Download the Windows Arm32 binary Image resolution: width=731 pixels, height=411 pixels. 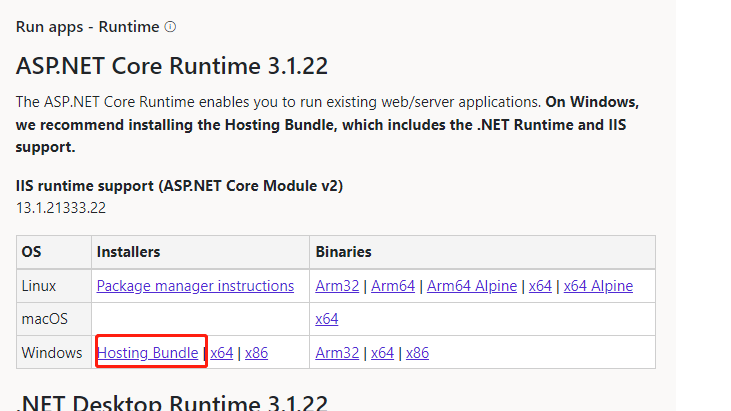click(x=335, y=352)
